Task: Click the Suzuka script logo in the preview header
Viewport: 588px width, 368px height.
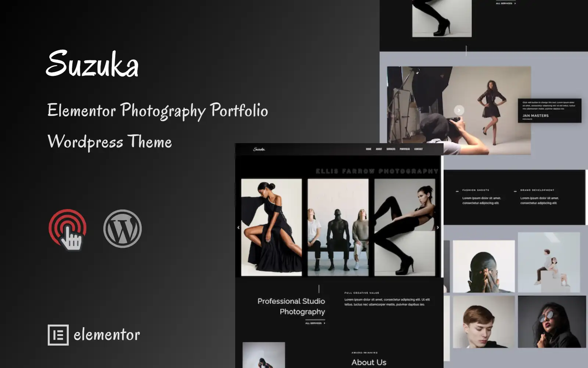Action: tap(259, 149)
